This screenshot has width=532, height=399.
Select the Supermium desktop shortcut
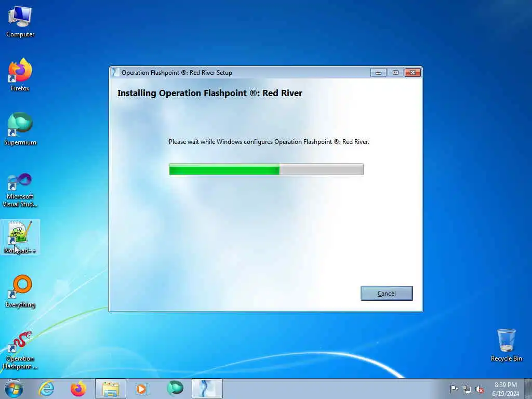pyautogui.click(x=20, y=129)
